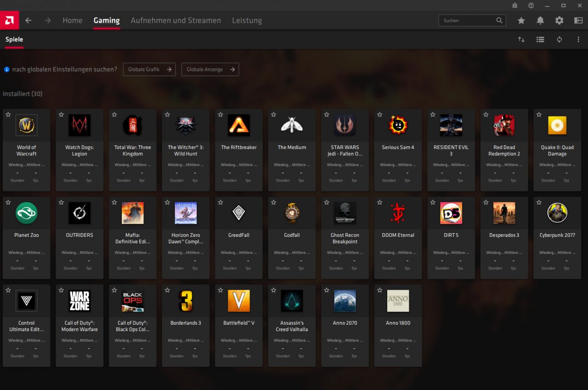Click the search magnifier icon
588x390 pixels.
(499, 20)
